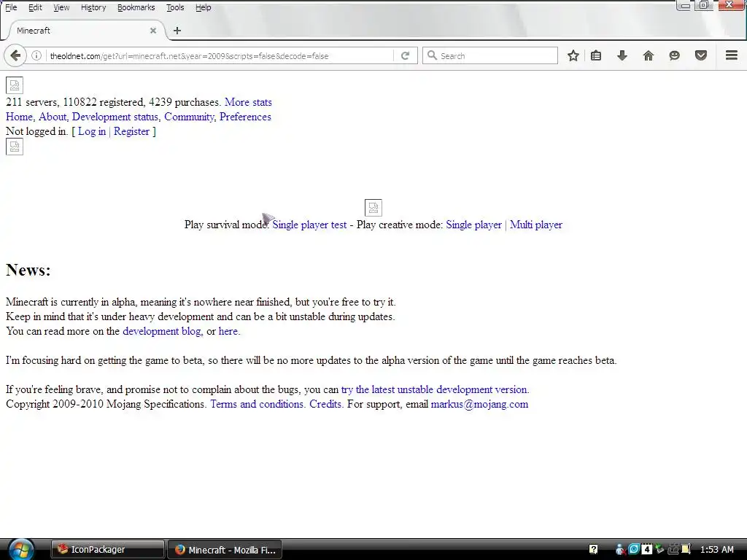Click the News: heading

28,270
